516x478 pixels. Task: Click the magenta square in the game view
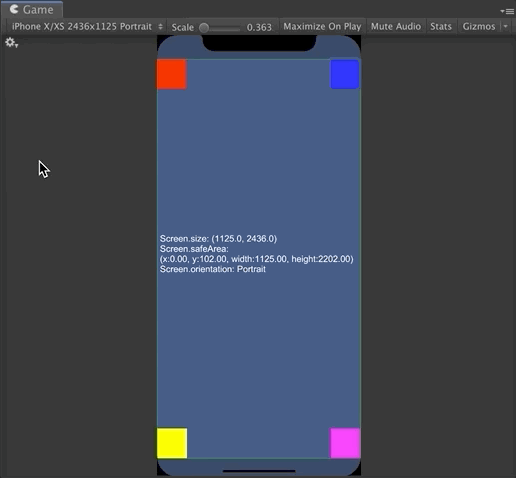click(345, 443)
